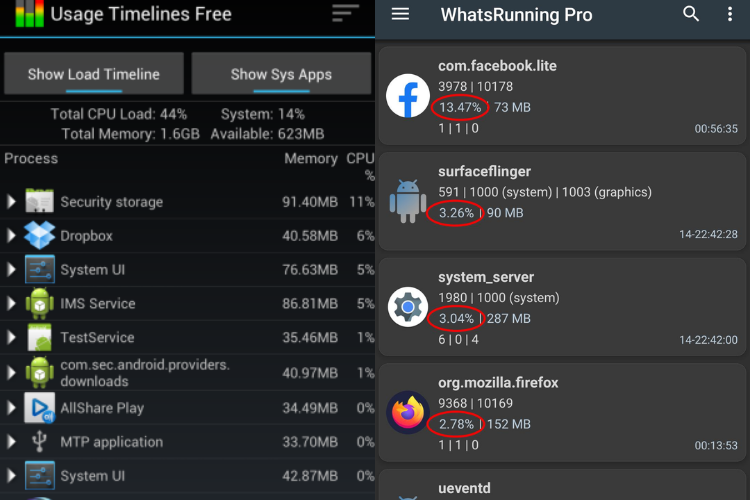Expand the System UI 42.87MB row

11,476
